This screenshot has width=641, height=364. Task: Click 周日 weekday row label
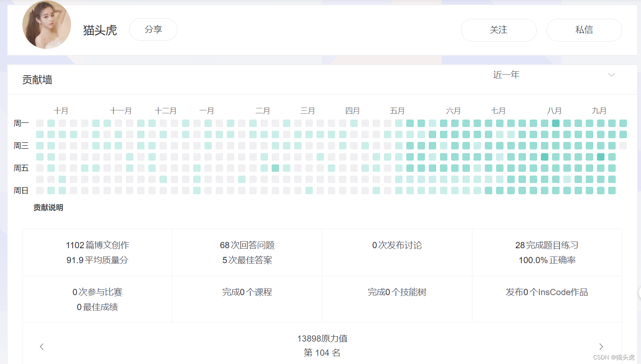pos(21,191)
